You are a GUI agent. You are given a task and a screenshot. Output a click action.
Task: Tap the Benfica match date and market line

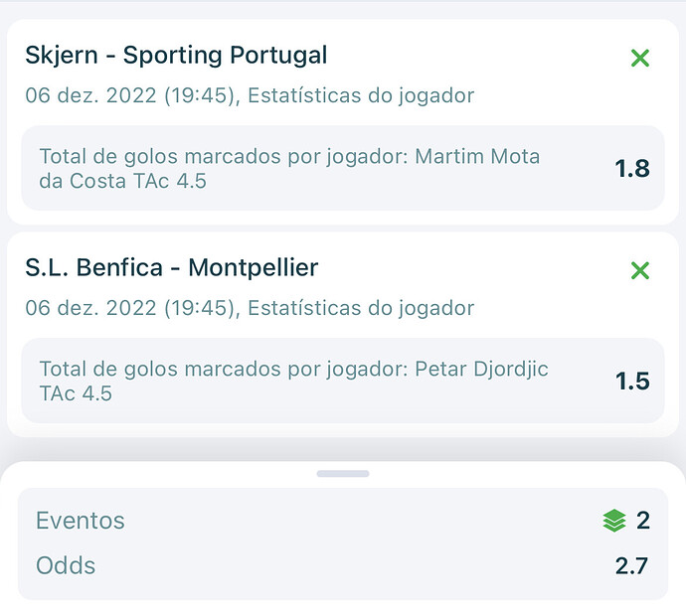(250, 308)
